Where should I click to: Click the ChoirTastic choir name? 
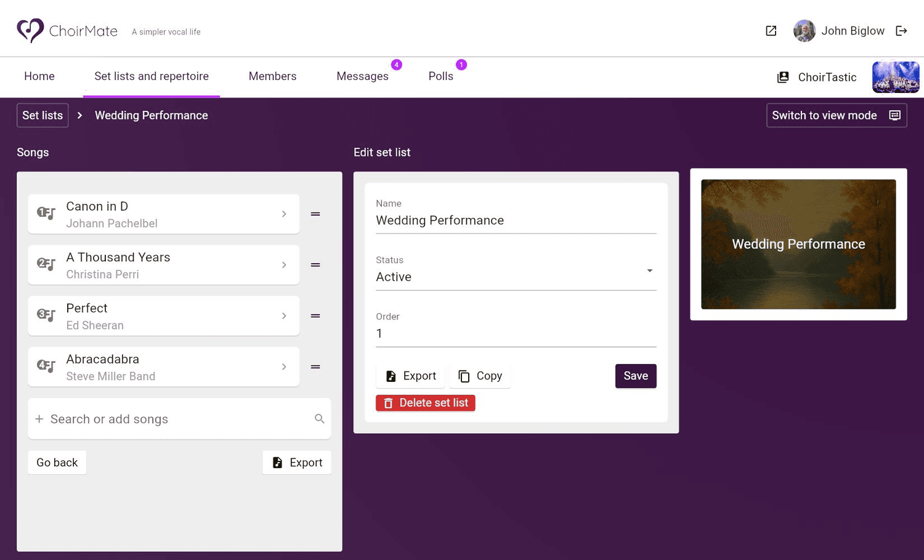click(827, 77)
